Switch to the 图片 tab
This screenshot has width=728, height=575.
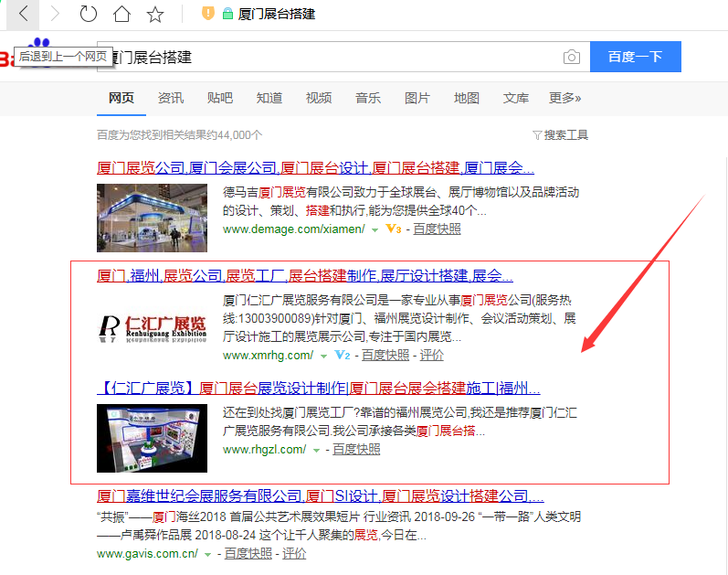[417, 98]
